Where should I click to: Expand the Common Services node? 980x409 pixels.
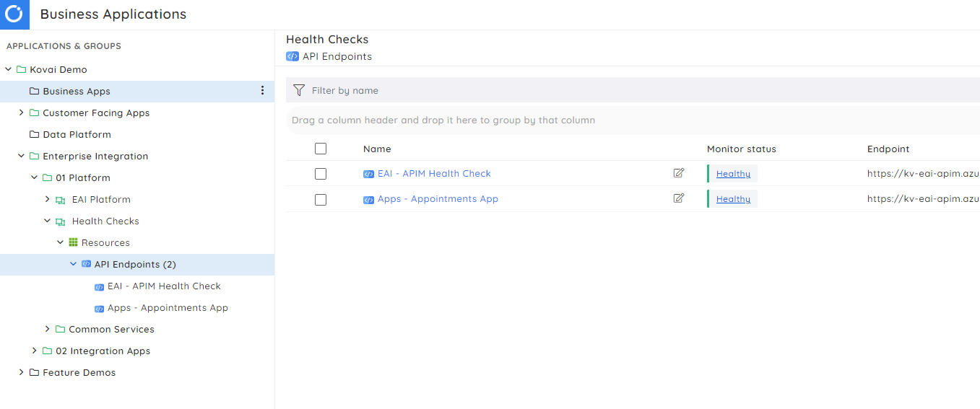point(47,329)
